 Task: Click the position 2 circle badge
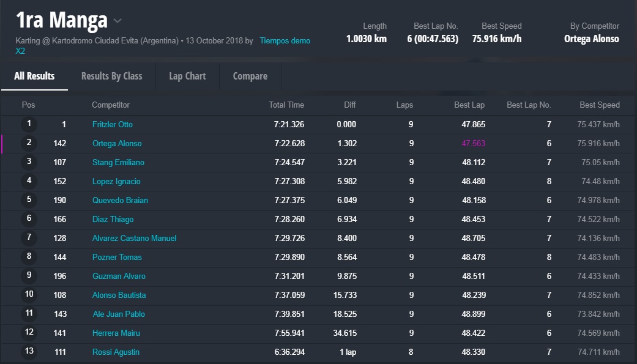coord(29,144)
